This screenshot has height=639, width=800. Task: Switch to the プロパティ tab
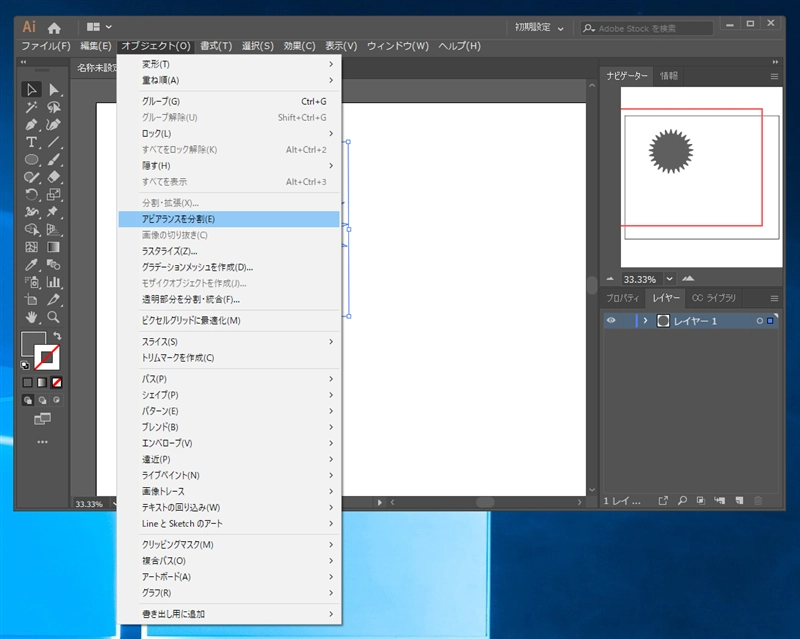(x=622, y=298)
